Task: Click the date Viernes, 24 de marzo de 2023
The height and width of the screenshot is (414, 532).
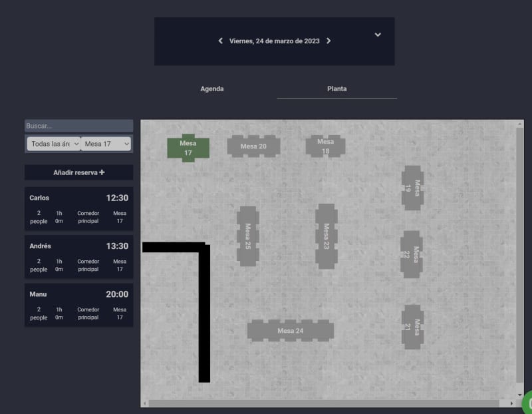Action: (x=274, y=41)
